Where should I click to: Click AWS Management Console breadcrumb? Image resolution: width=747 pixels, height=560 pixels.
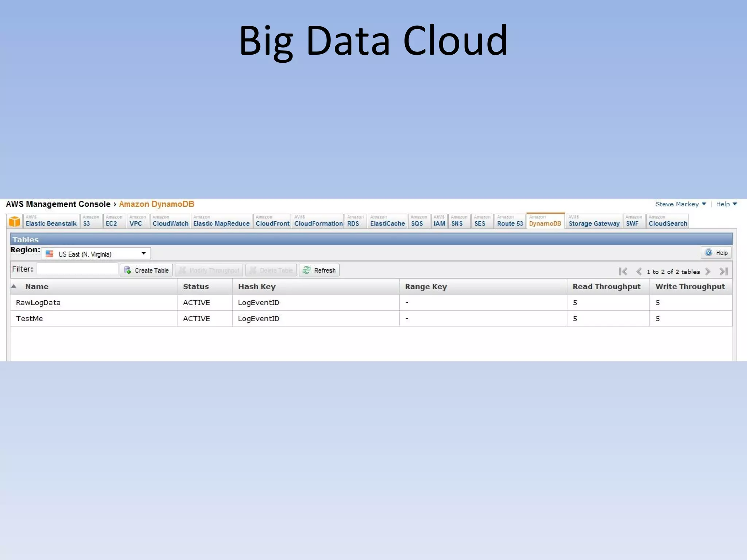click(58, 204)
